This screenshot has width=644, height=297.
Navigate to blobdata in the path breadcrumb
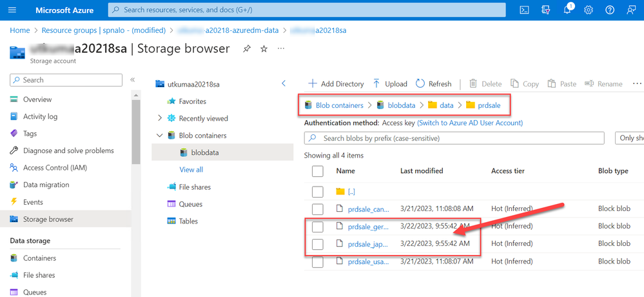401,105
